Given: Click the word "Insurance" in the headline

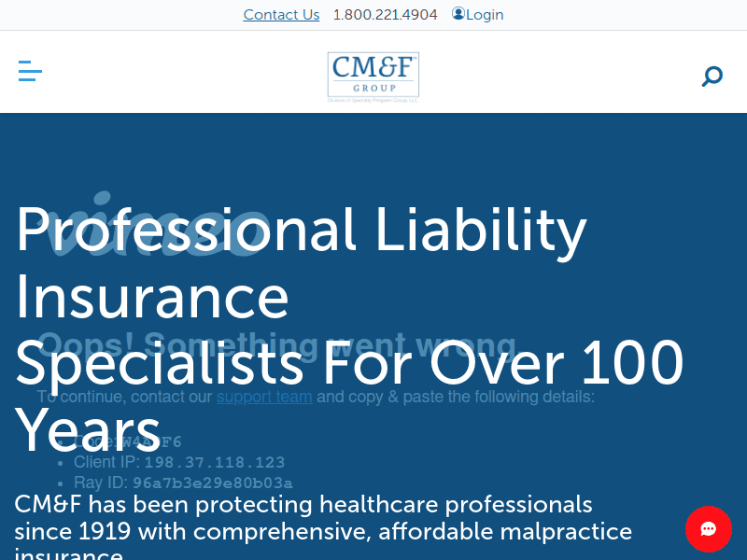Looking at the screenshot, I should [x=152, y=297].
